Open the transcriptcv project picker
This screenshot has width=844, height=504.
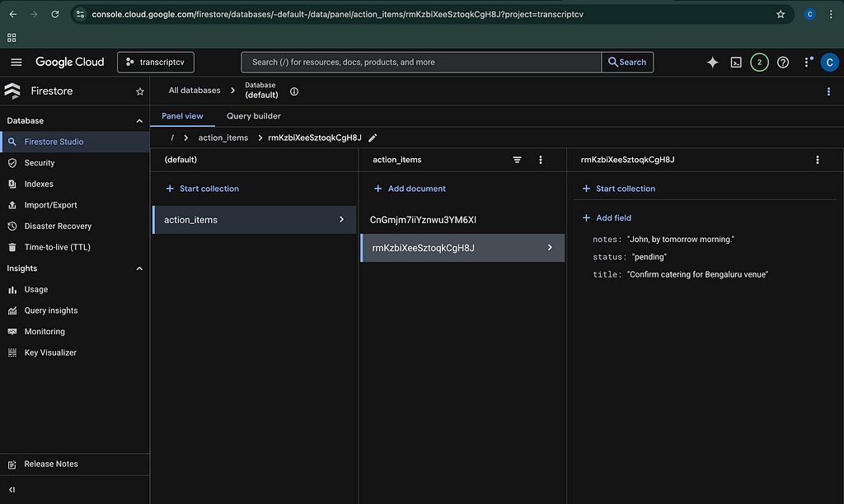[x=156, y=63]
